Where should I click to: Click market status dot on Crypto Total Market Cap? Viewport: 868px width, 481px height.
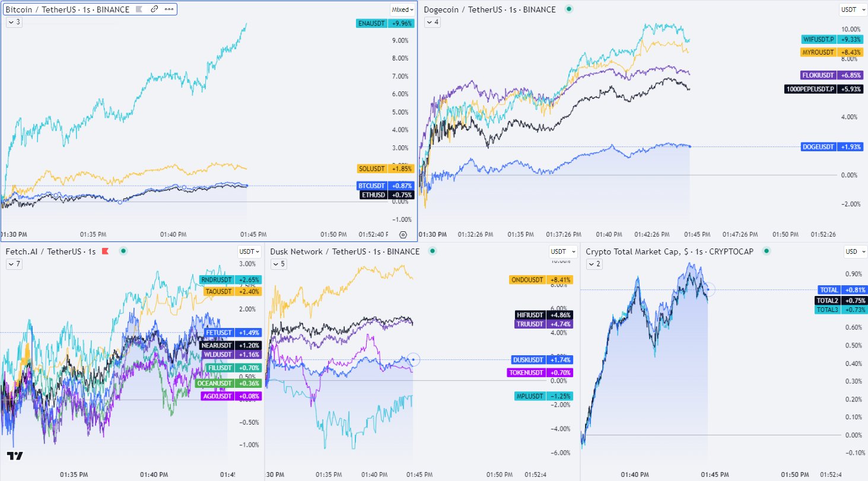click(767, 251)
